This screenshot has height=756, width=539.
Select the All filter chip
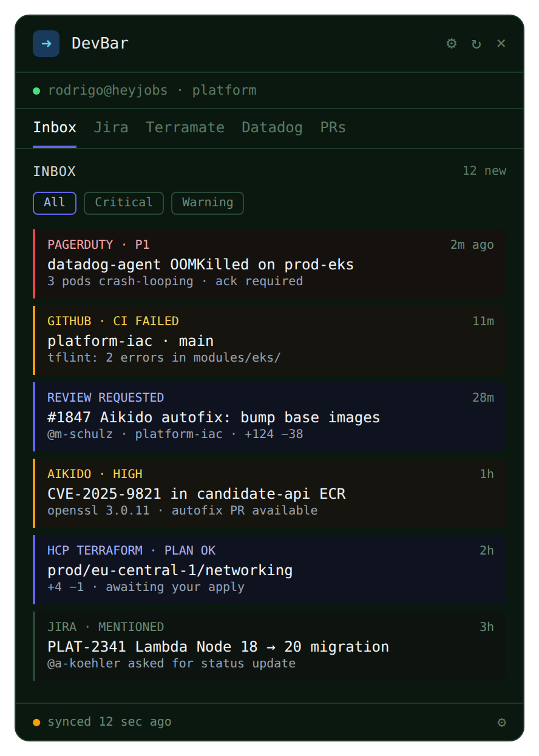[x=55, y=203]
